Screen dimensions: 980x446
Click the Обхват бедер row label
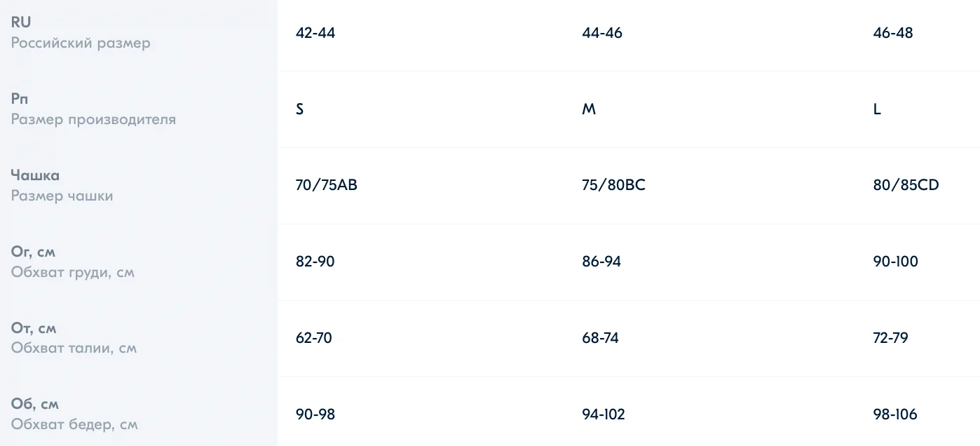click(x=74, y=424)
